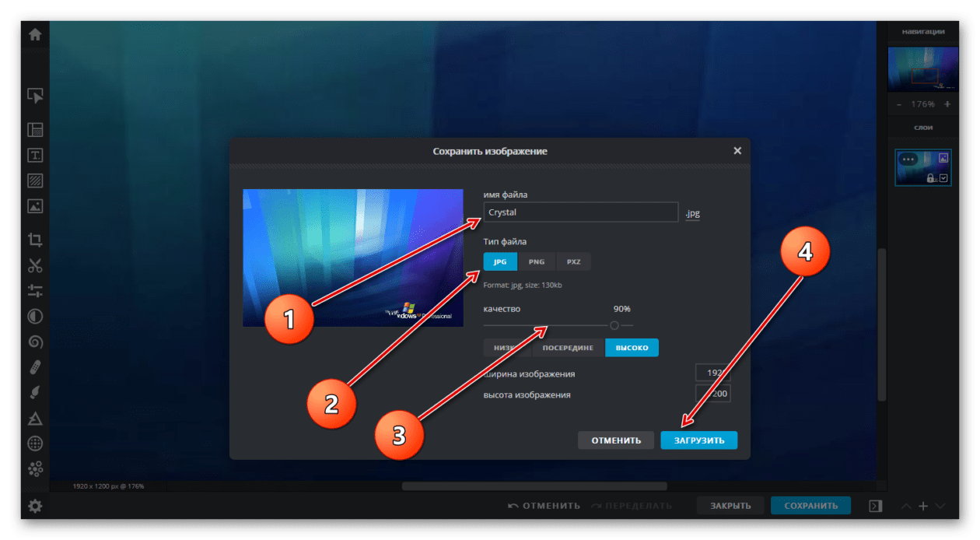
Task: Click the 176% zoom value
Action: pos(923,104)
